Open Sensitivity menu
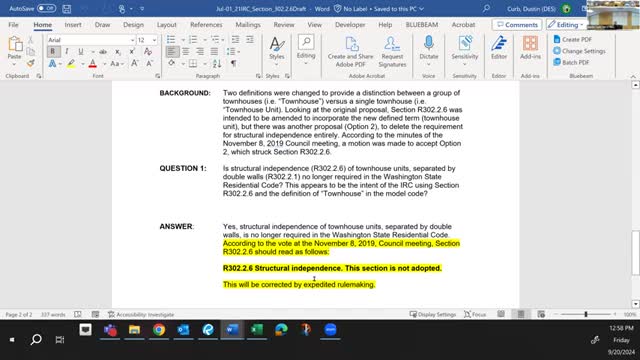Image resolution: width=640 pixels, height=360 pixels. 464,51
